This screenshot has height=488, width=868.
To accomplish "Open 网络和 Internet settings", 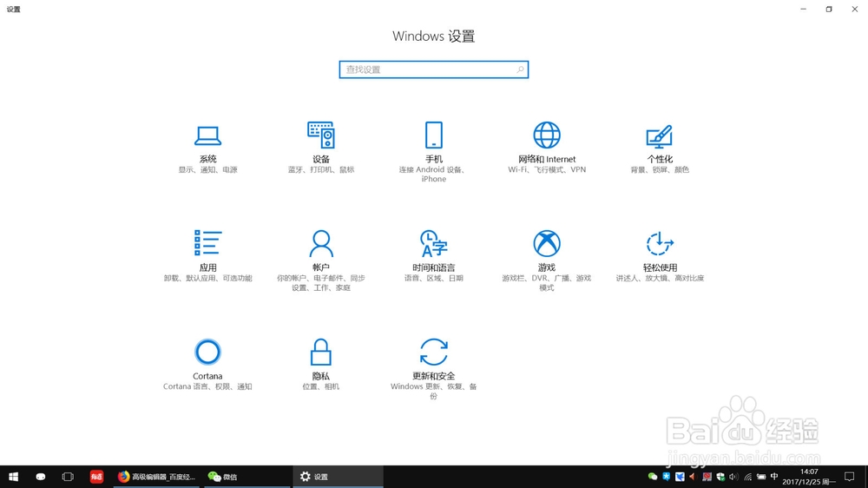I will (x=546, y=148).
